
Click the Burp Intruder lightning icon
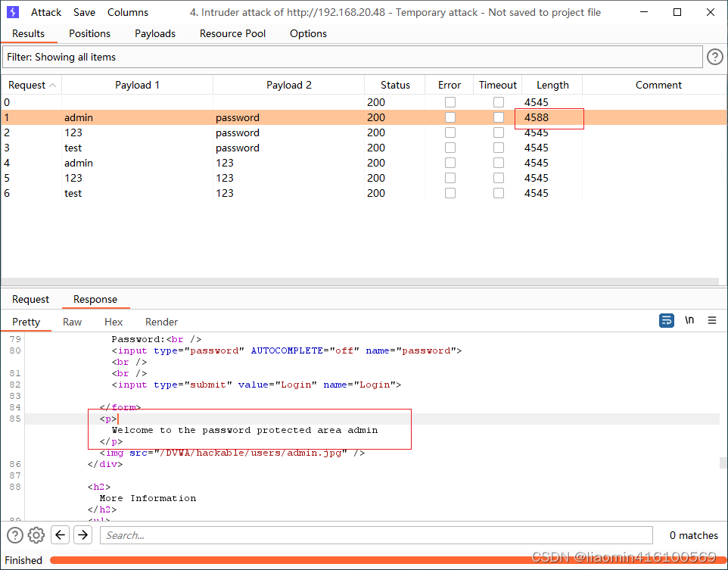[x=13, y=12]
